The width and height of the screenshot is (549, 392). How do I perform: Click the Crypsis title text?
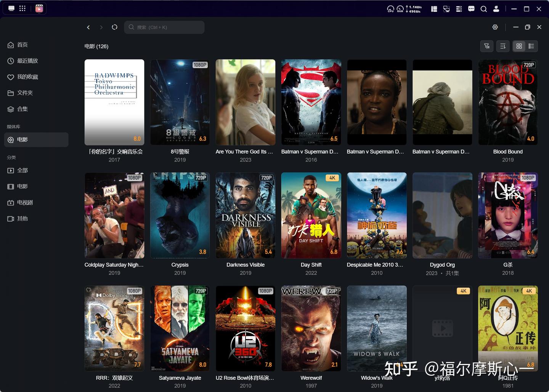point(180,265)
